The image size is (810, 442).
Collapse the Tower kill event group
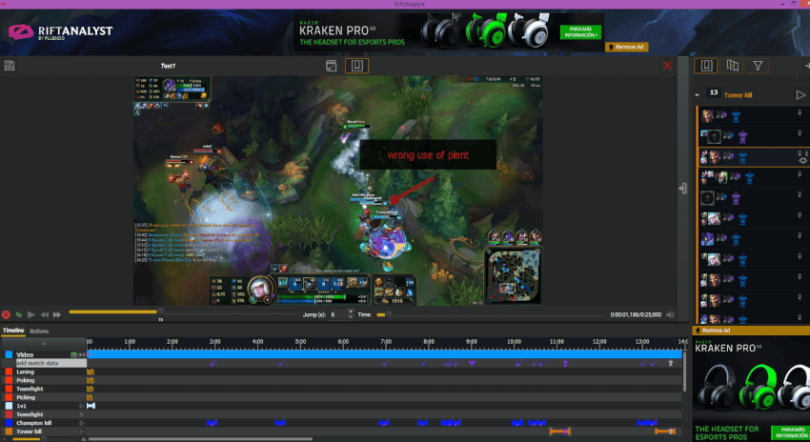coord(697,95)
